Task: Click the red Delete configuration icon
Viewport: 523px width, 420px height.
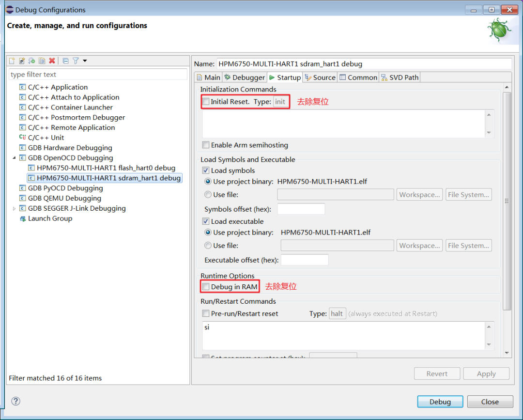Action: (x=52, y=61)
